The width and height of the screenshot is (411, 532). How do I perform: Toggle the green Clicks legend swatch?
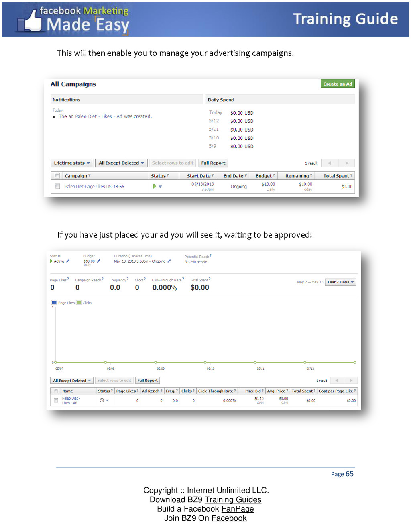tap(79, 303)
